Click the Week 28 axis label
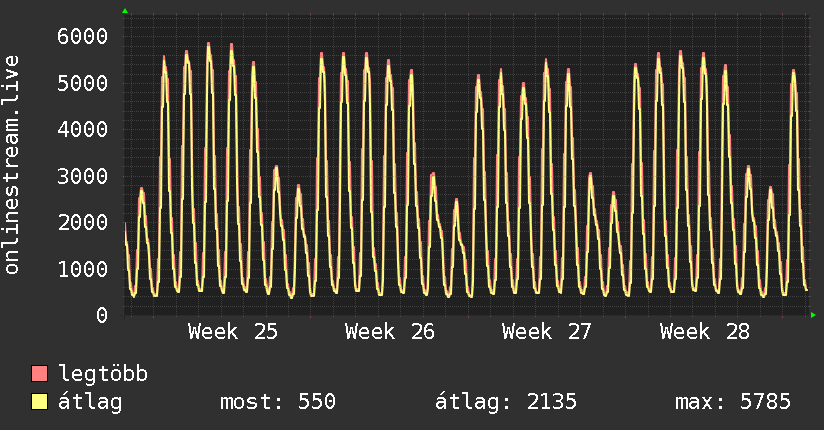824x430 pixels. [x=705, y=332]
